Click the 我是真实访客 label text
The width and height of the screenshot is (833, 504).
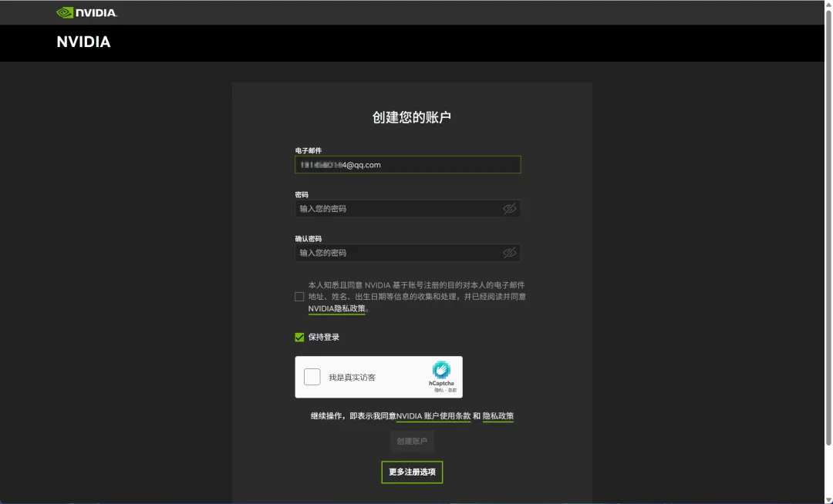tap(352, 377)
